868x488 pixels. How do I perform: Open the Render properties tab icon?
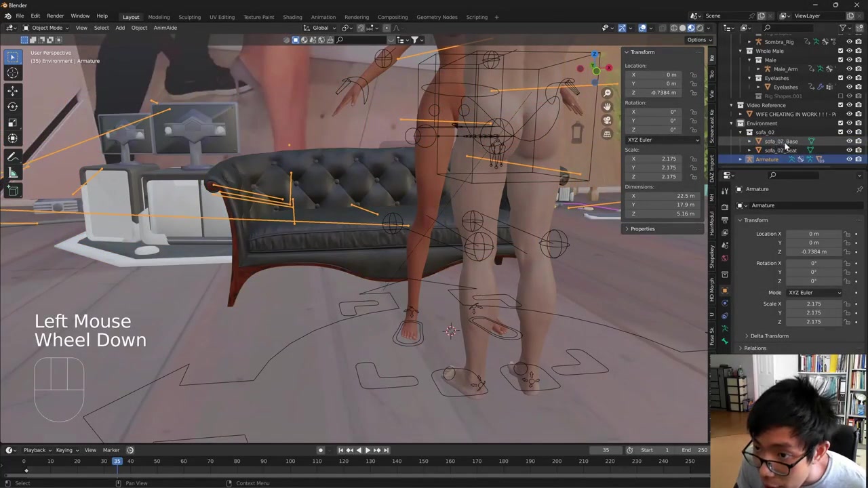(725, 206)
